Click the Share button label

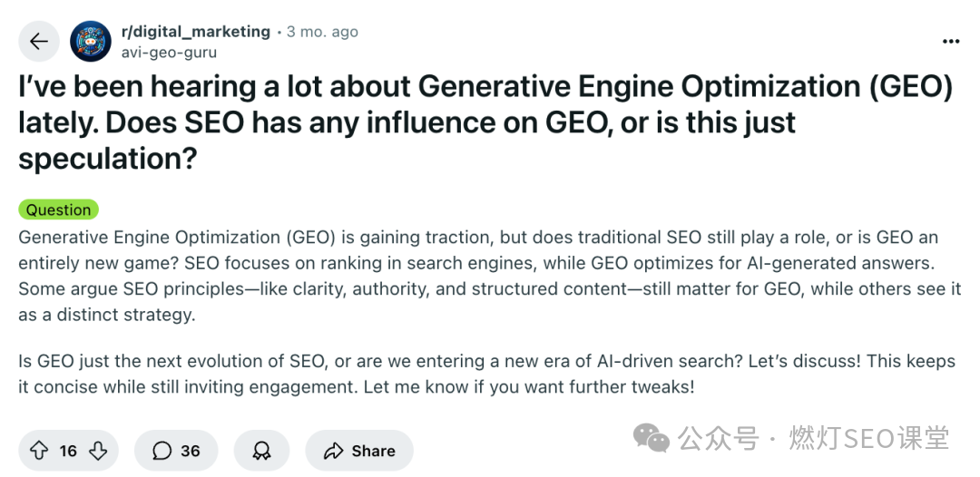tap(373, 451)
